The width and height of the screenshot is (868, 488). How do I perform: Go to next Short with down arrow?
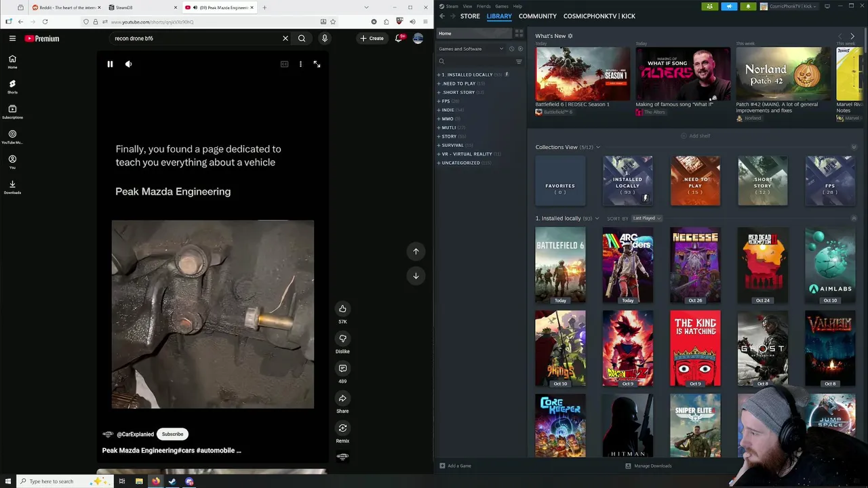pyautogui.click(x=416, y=276)
